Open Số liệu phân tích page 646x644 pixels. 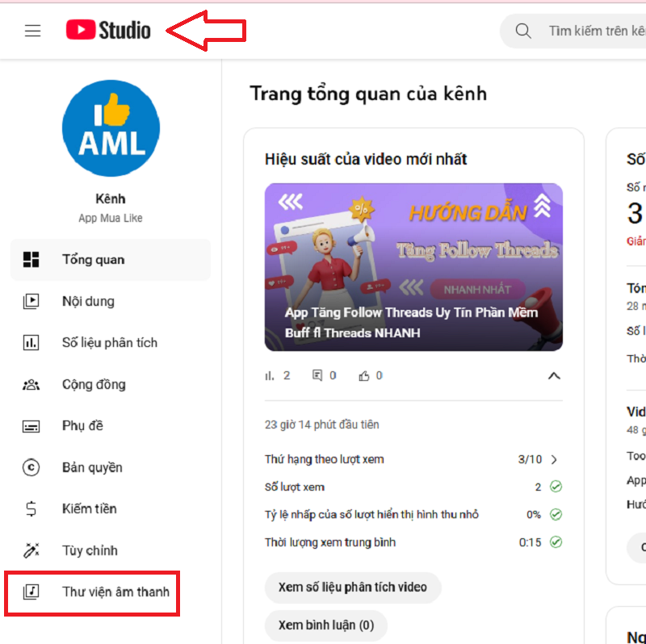tap(111, 343)
